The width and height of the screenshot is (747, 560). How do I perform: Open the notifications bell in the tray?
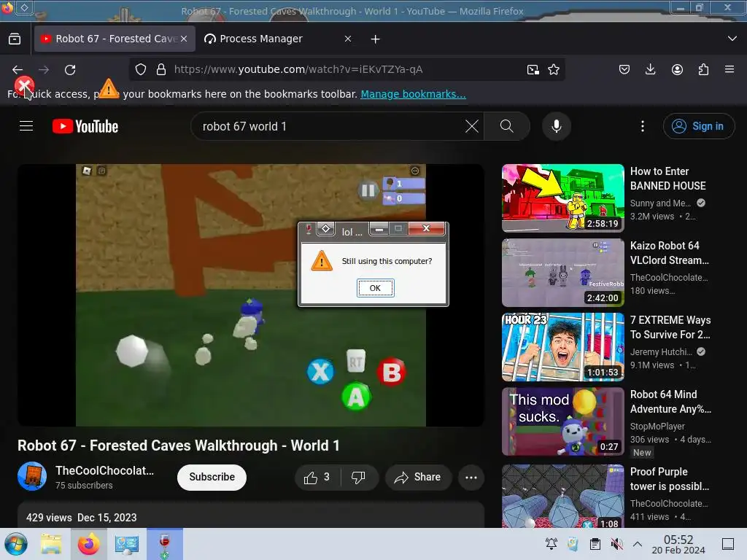(x=551, y=544)
